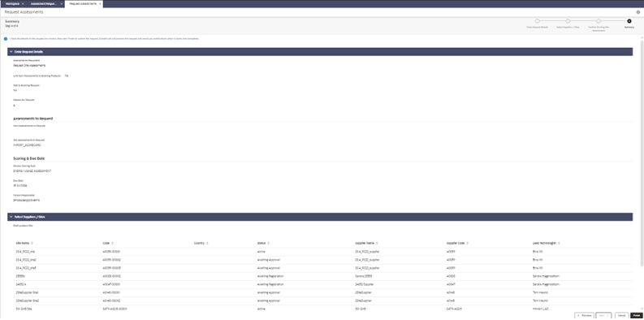Click supplier code A0047

(451, 284)
